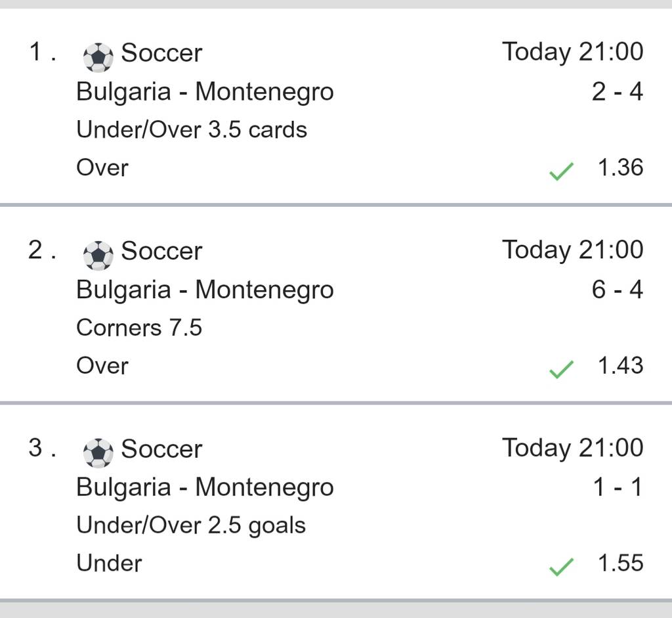
Task: Open Bulgaria - Montenegro match in the corners bet
Action: (x=205, y=289)
